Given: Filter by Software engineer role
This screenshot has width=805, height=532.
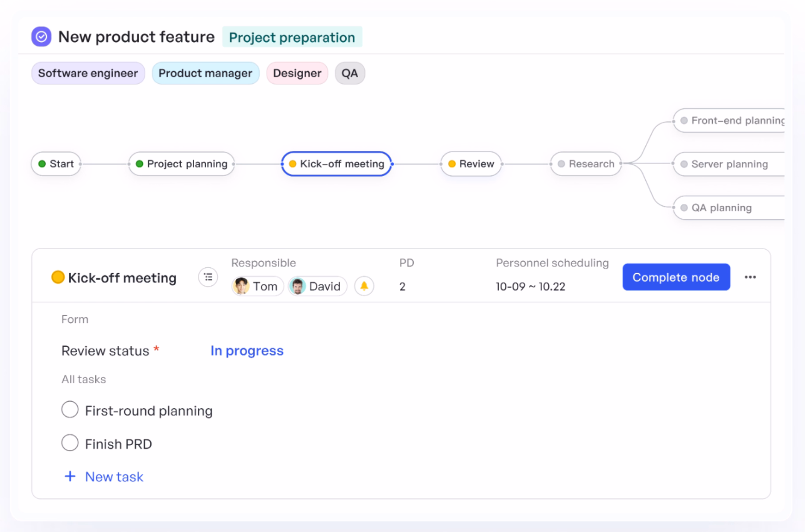Looking at the screenshot, I should pos(88,73).
